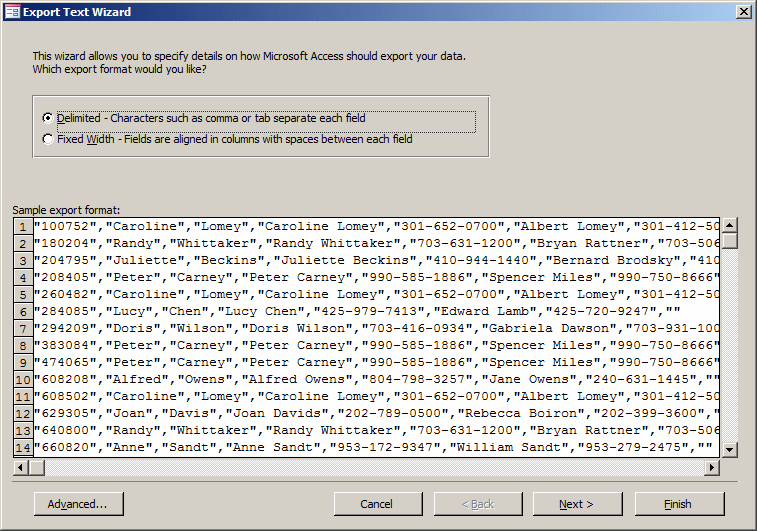Screen dimensions: 757x531
Task: Close the Export Text Wizard dialog
Action: [x=743, y=12]
